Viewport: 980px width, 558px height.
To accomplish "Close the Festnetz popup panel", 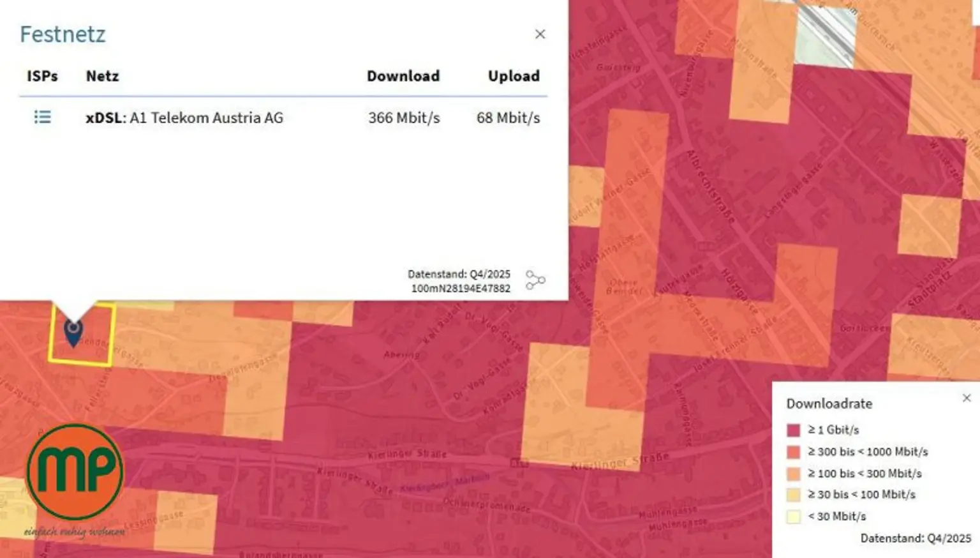I will 540,34.
